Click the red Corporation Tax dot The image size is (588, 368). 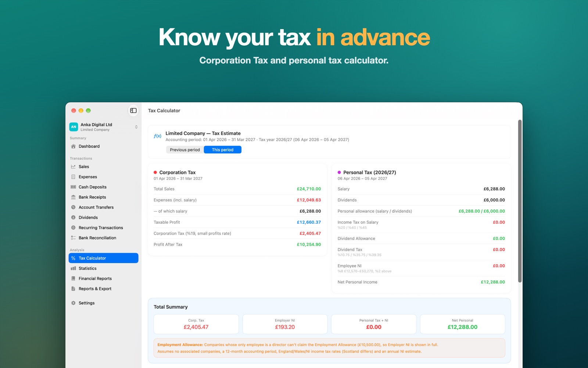point(155,172)
